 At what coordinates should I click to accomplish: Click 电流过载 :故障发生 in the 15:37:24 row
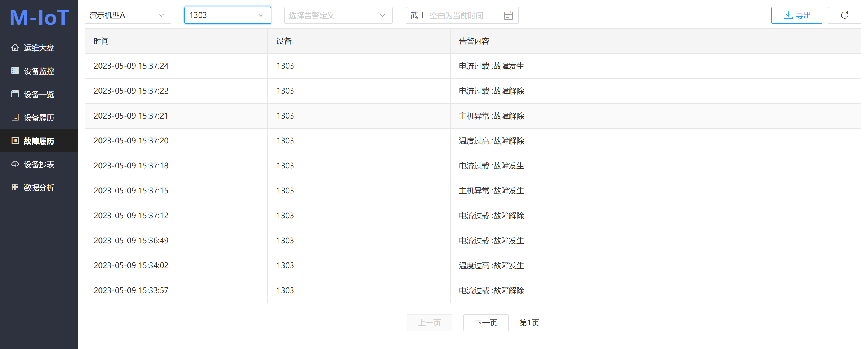tap(491, 66)
